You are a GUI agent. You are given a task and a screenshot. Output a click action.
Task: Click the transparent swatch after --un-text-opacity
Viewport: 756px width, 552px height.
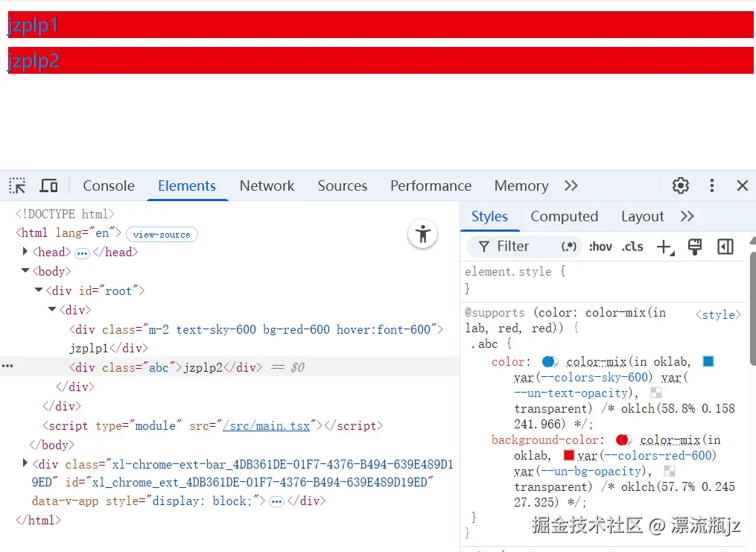(655, 393)
